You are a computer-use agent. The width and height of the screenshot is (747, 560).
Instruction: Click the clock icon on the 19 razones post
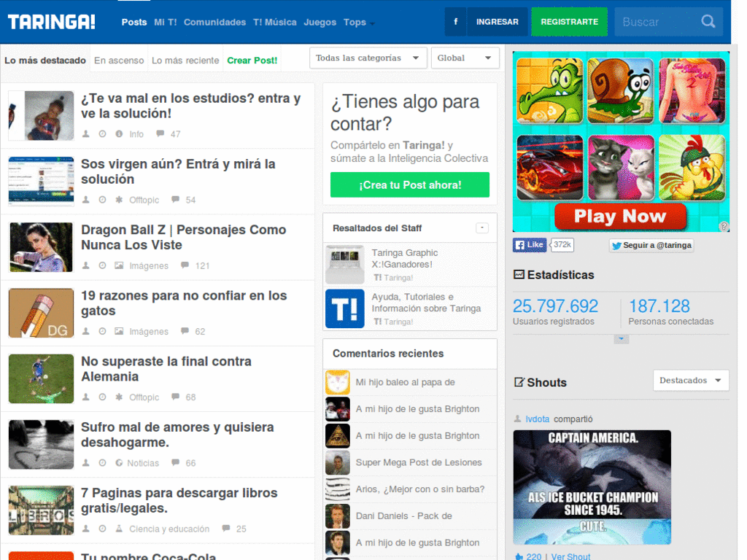[102, 331]
